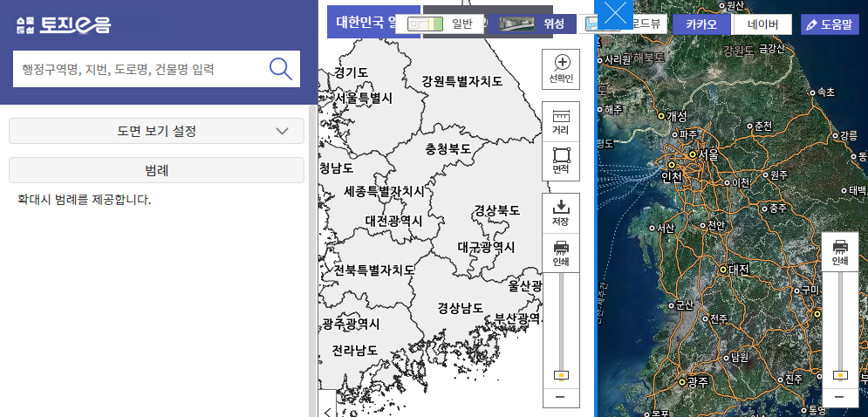Click 인천 label on the satellite map
The width and height of the screenshot is (868, 417).
(672, 176)
